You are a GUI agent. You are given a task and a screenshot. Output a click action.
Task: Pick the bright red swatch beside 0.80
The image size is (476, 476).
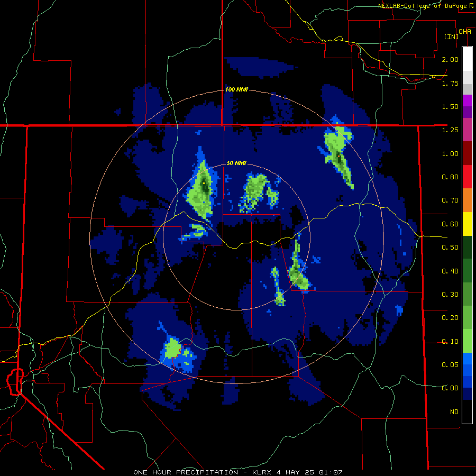tap(467, 177)
